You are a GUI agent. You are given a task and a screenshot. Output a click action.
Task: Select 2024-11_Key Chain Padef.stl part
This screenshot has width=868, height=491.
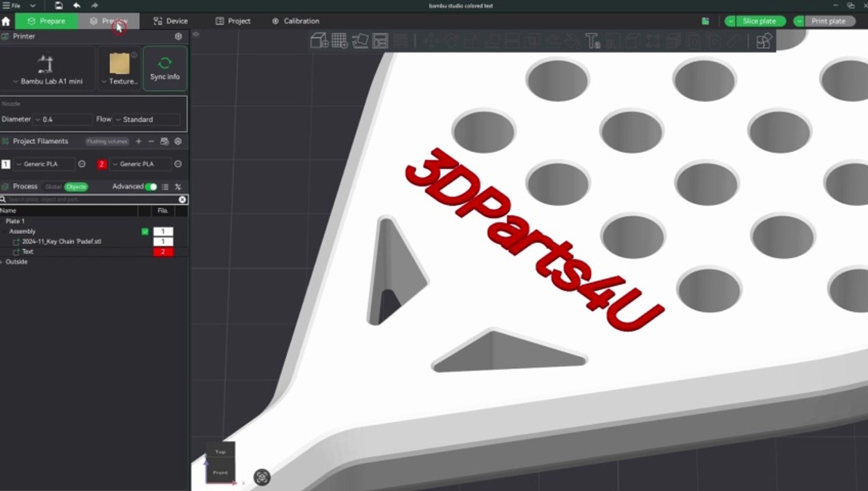(61, 242)
